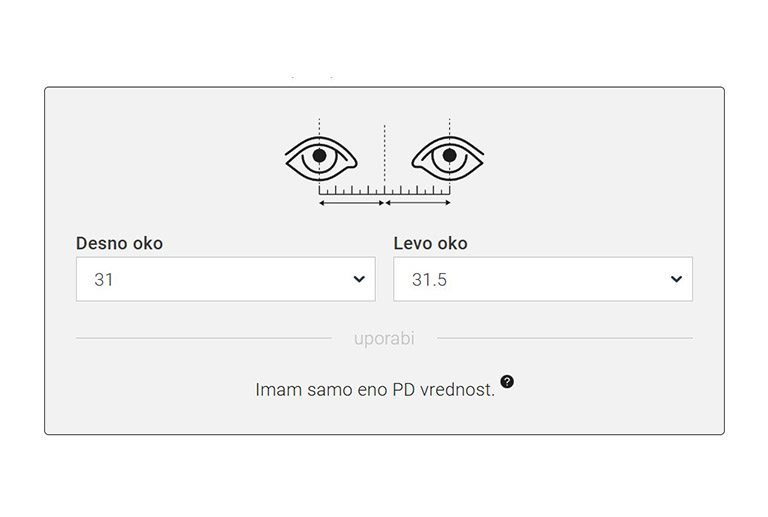Click the pupil of the right eye drawing

pyautogui.click(x=449, y=155)
